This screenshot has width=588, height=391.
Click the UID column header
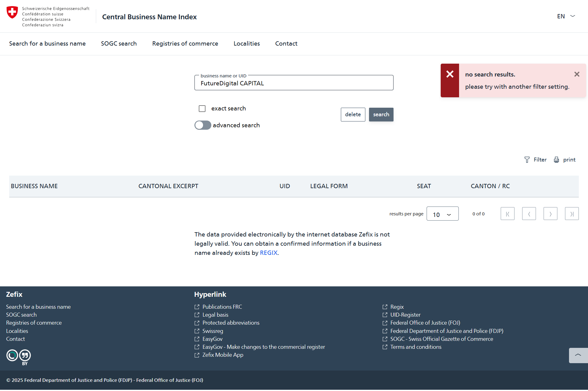coord(285,186)
